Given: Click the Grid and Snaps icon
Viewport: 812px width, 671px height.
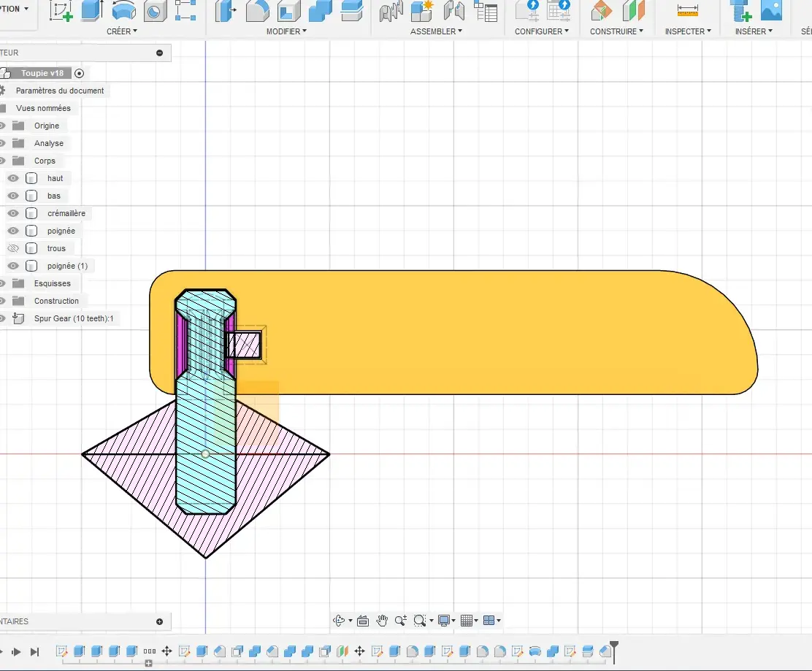Looking at the screenshot, I should pos(467,621).
